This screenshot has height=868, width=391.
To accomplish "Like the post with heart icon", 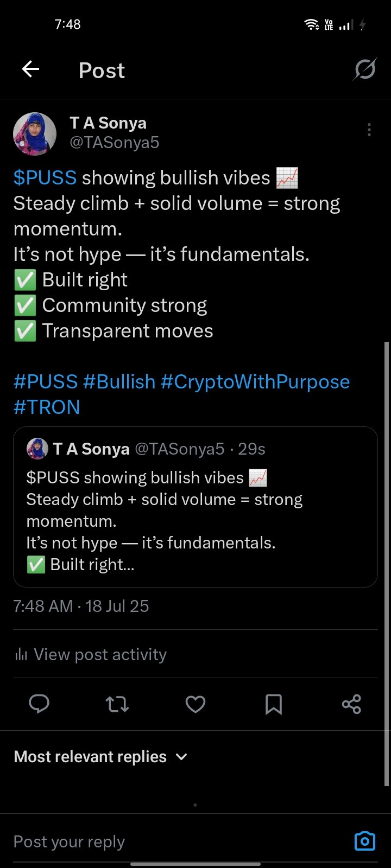I will [x=195, y=704].
